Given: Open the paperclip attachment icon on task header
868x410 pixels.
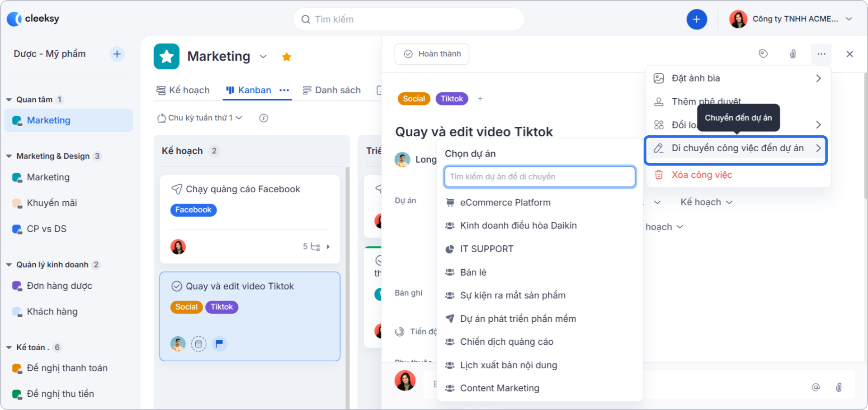Looking at the screenshot, I should (x=793, y=54).
